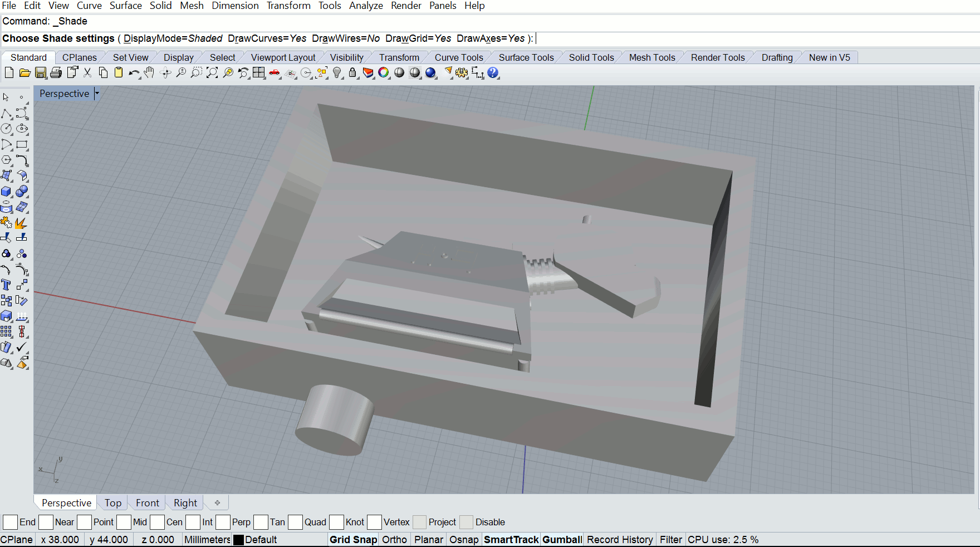
Task: Undo with the curved arrow icon
Action: click(134, 73)
